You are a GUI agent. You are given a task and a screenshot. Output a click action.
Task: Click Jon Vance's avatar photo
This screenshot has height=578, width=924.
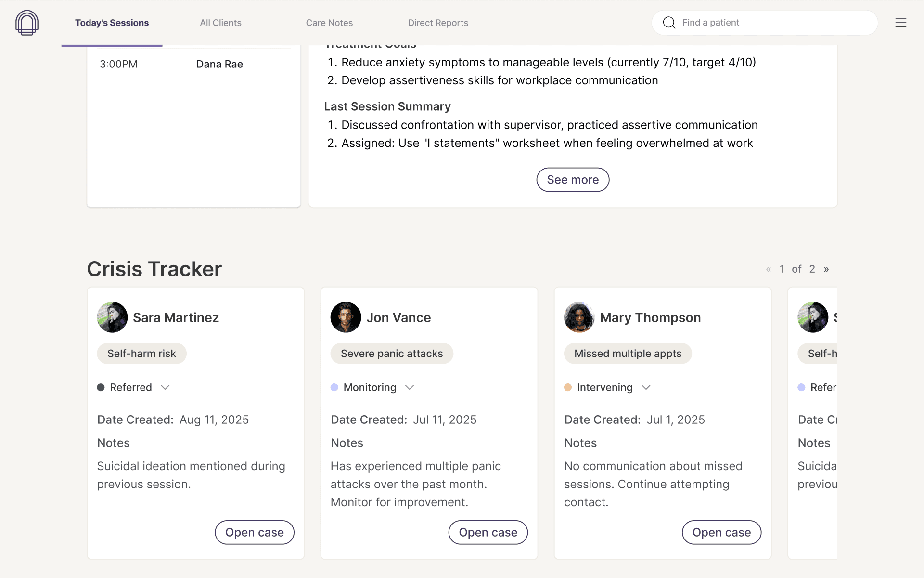coord(346,317)
